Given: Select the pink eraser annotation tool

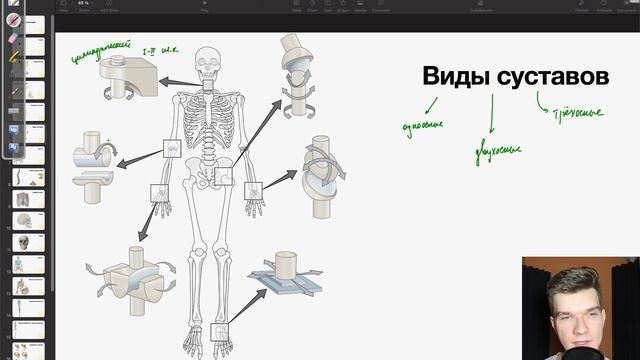Looking at the screenshot, I should click(x=13, y=39).
